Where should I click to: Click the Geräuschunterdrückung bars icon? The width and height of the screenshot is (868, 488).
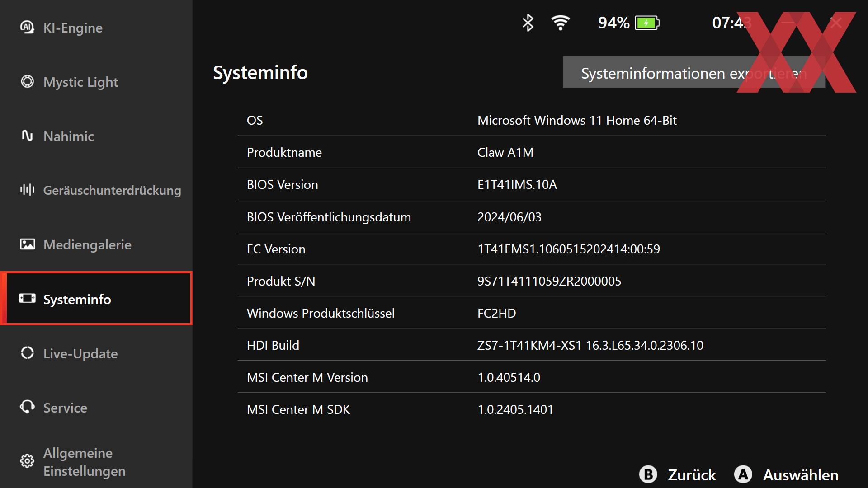point(27,190)
